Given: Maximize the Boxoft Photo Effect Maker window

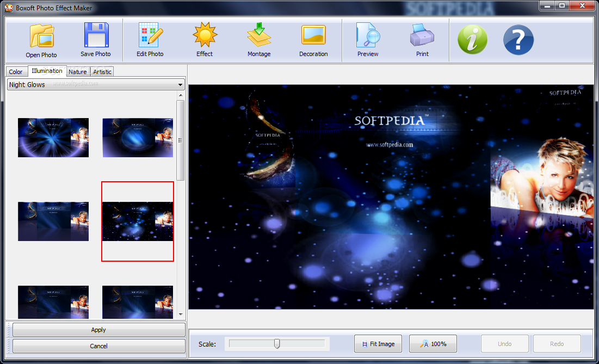Looking at the screenshot, I should [x=562, y=5].
